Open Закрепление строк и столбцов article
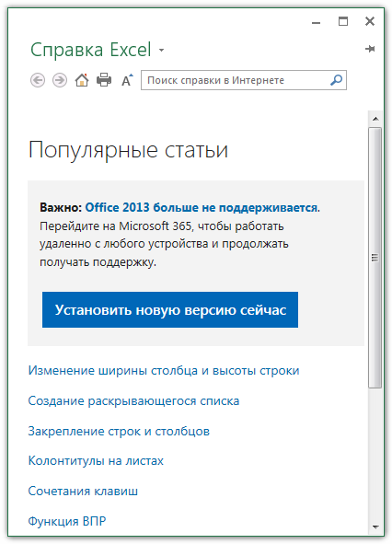Viewport: 392px width, 544px height. click(x=119, y=431)
